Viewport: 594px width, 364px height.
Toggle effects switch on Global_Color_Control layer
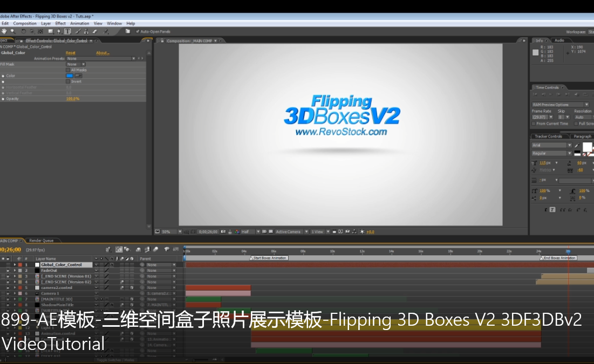[112, 265]
